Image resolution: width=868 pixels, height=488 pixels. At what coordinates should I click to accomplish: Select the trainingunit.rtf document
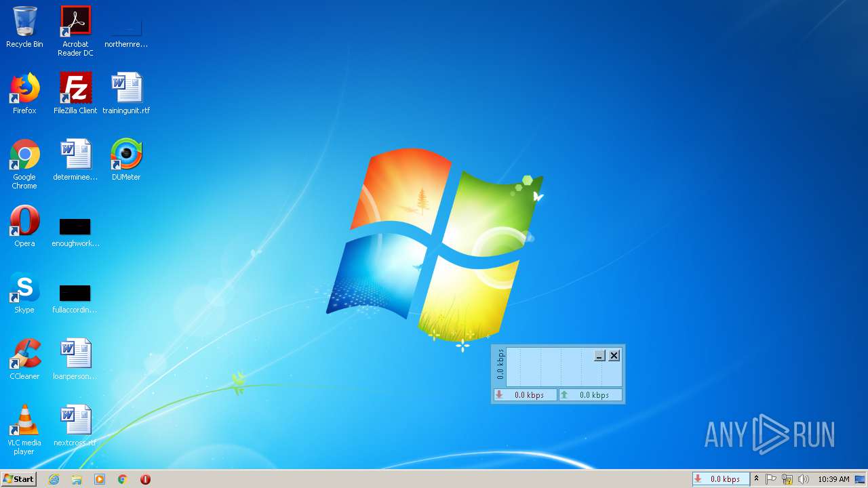pos(126,94)
